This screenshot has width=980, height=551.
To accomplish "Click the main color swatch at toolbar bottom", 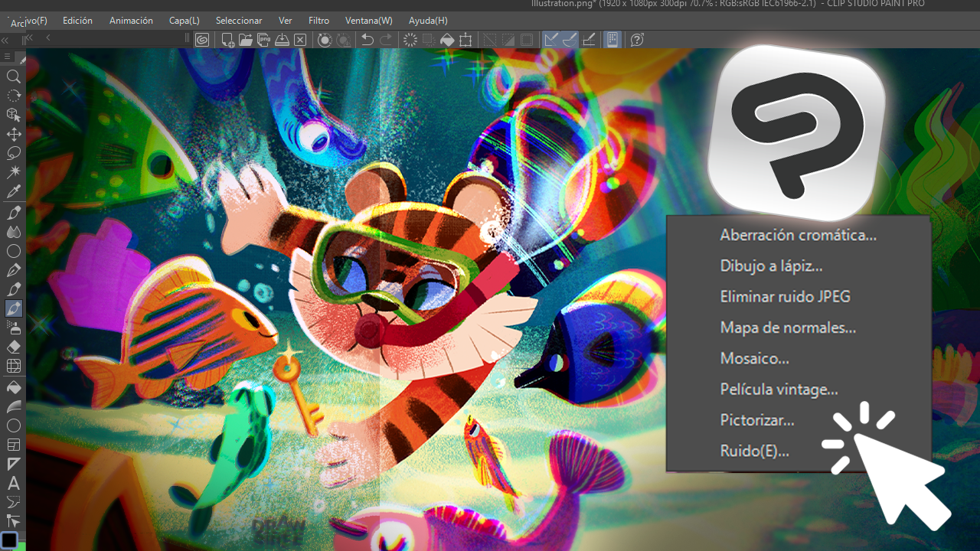I will coord(11,539).
